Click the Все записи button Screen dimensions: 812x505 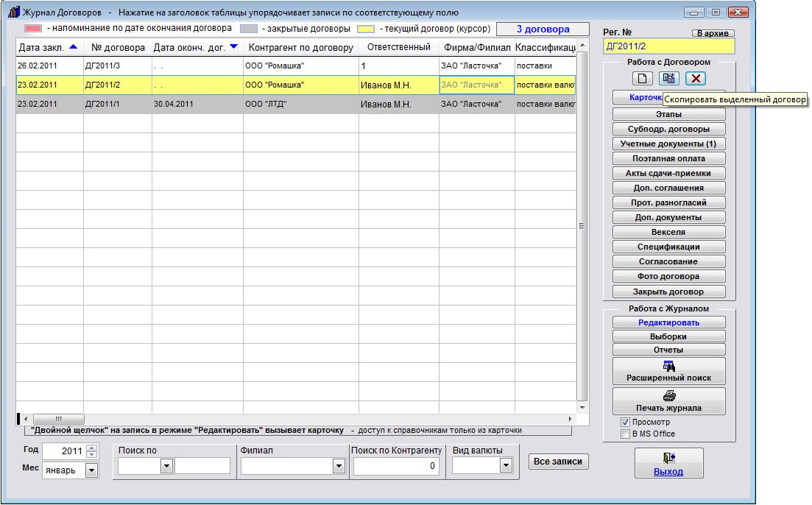[559, 462]
